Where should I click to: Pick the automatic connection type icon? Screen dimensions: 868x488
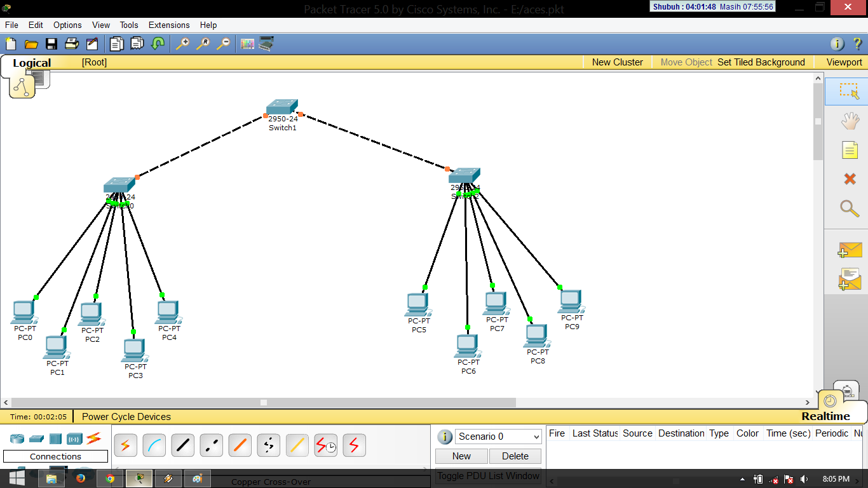pos(125,445)
